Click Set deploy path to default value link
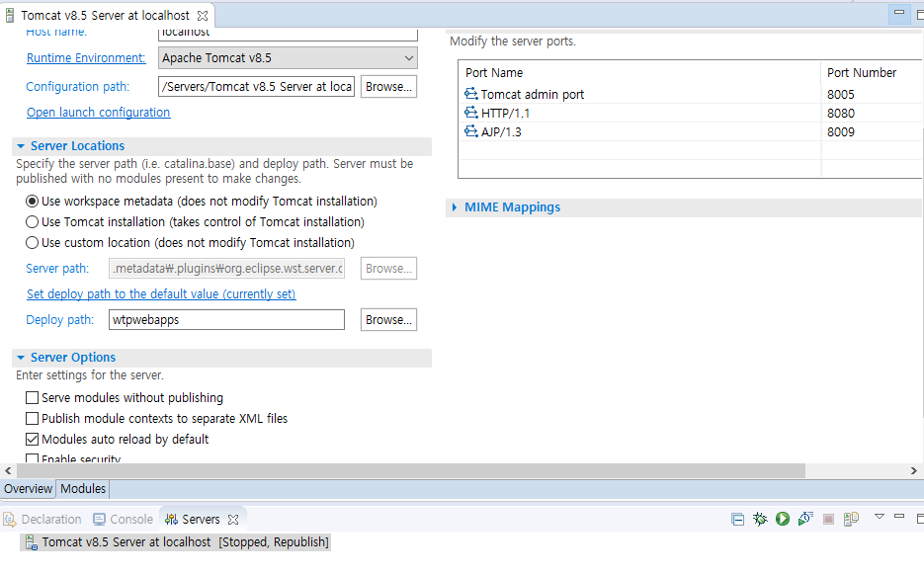The image size is (924, 576). tap(161, 293)
